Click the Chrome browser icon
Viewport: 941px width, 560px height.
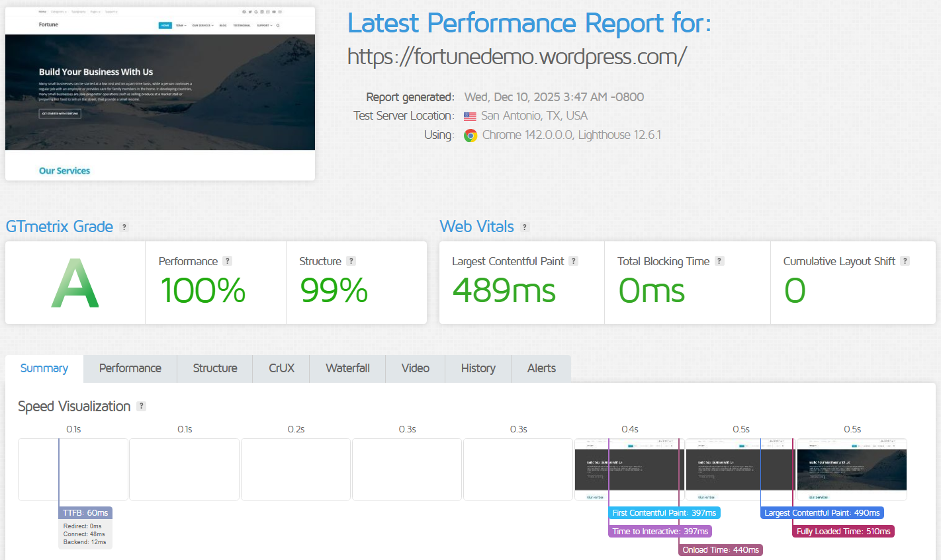(470, 136)
